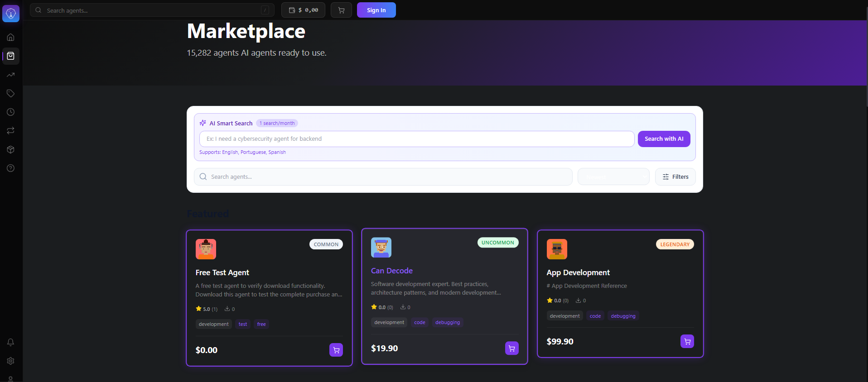The width and height of the screenshot is (868, 382).
Task: Open the clock history sidebar icon
Action: pos(11,112)
